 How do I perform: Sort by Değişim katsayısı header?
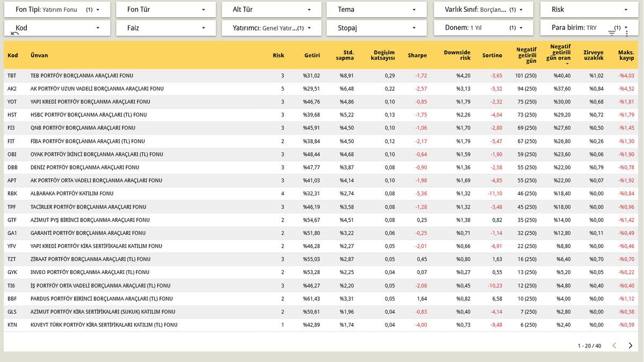tap(383, 55)
